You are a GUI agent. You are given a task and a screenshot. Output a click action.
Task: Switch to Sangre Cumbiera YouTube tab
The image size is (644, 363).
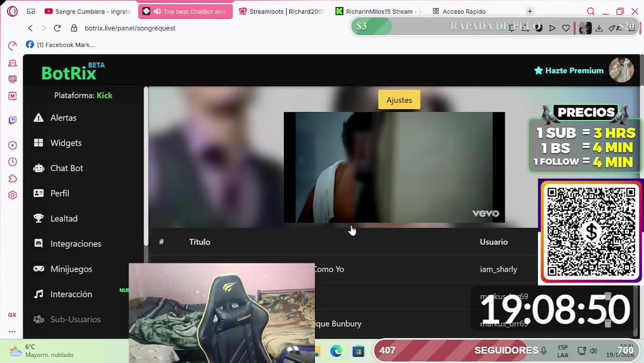pyautogui.click(x=87, y=11)
